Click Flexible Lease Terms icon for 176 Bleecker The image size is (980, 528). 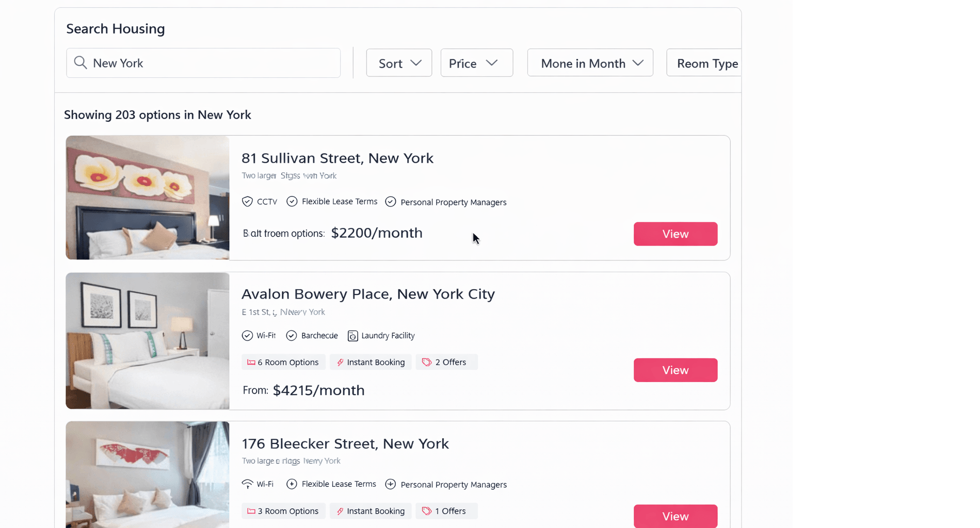[x=292, y=484]
